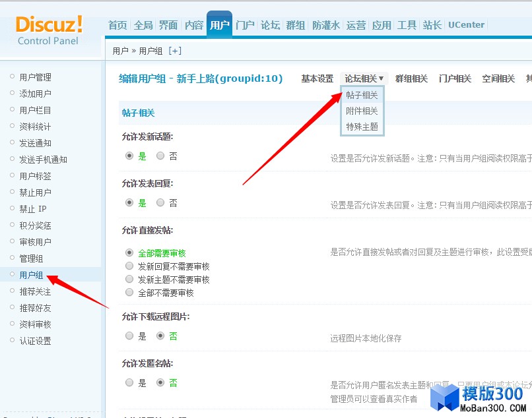Select the 发新回复不需要审核 radio option
This screenshot has width=532, height=418.
[x=129, y=266]
